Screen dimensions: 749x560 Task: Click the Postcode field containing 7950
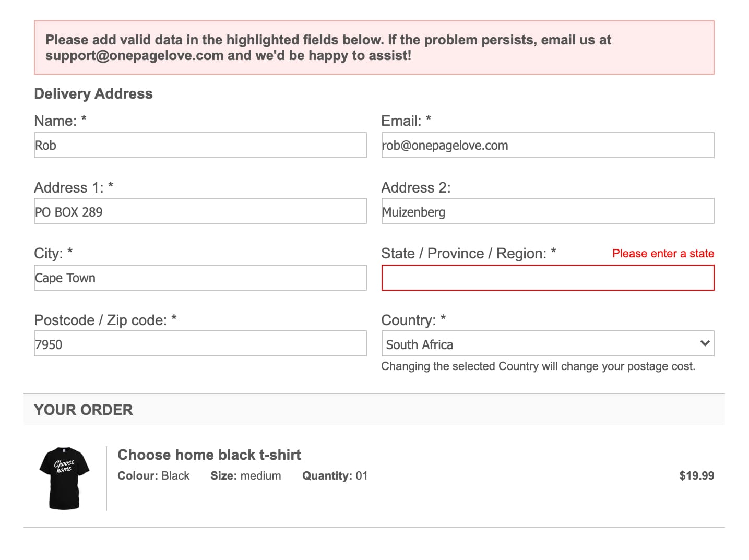[200, 344]
